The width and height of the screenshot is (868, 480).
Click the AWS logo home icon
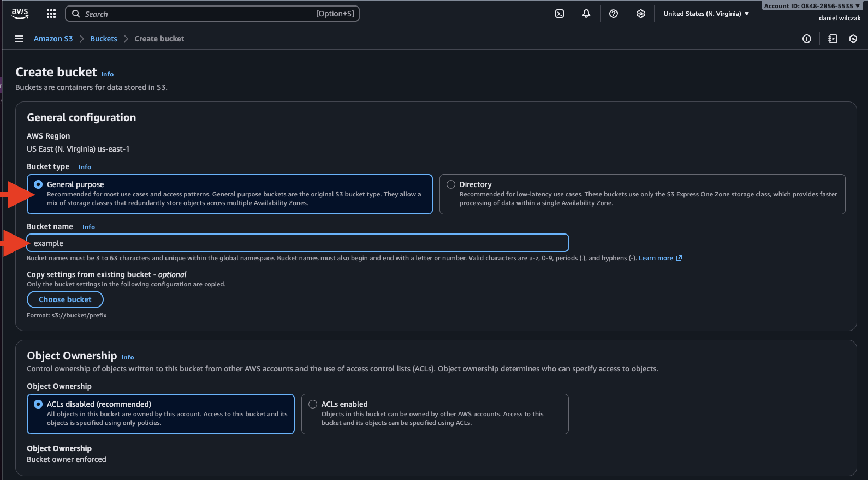(20, 14)
